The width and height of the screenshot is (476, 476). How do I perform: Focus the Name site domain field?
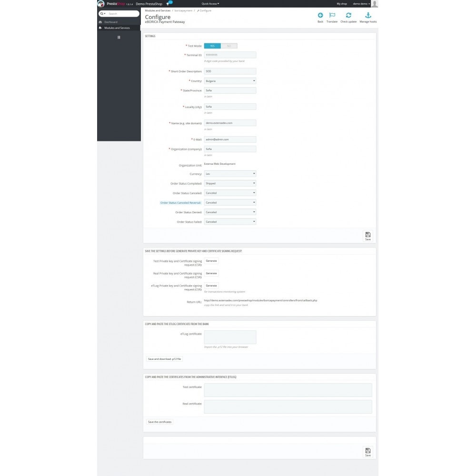click(x=230, y=123)
